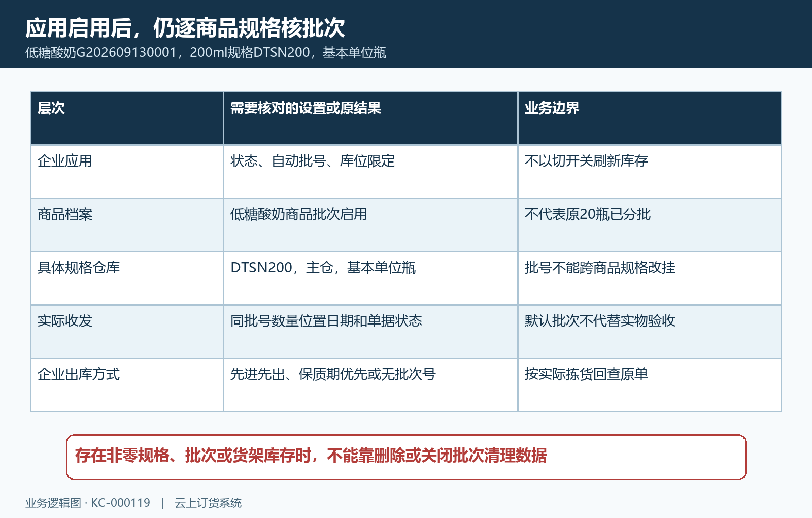Click the cell 批号不能跨商品规格改挂

(650, 278)
